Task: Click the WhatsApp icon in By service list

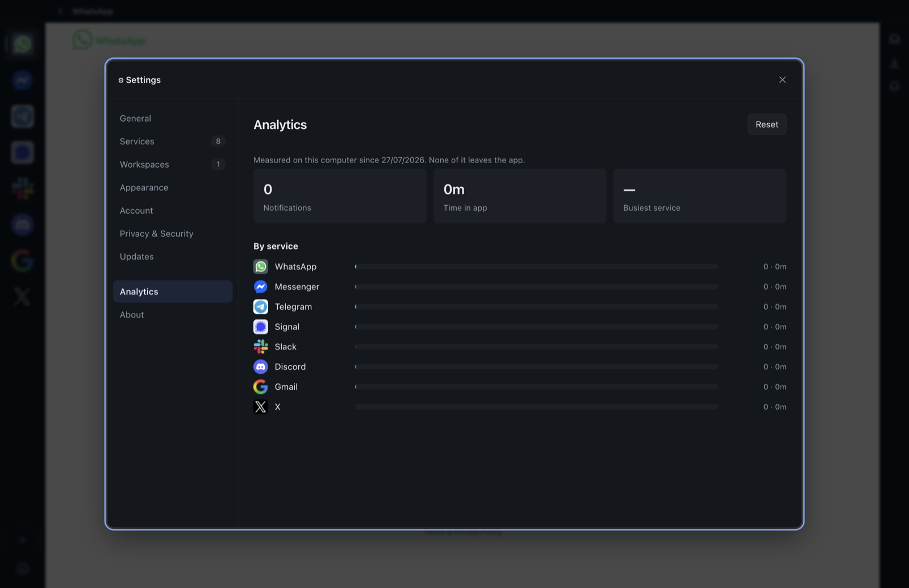Action: 261,266
